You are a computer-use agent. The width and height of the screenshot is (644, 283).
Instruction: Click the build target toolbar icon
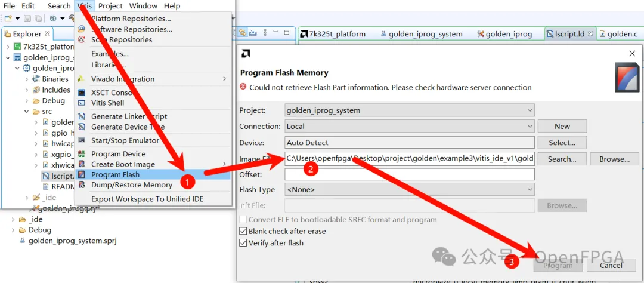coord(53,19)
